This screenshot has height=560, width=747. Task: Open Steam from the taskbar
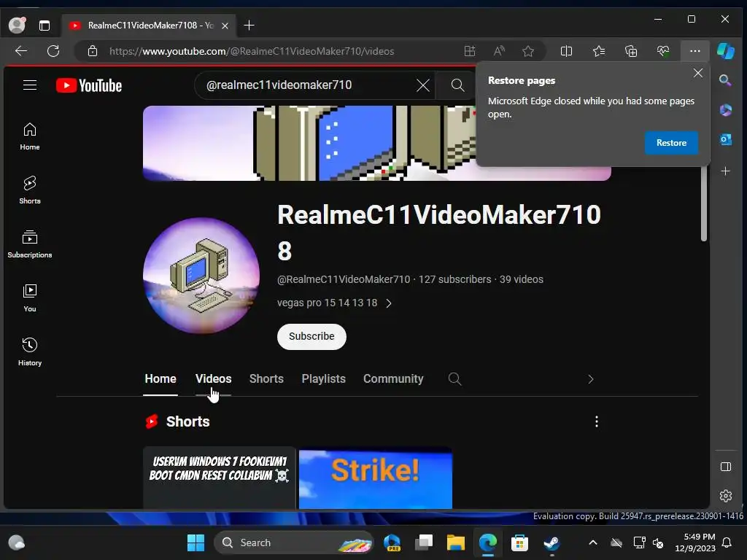(x=551, y=542)
